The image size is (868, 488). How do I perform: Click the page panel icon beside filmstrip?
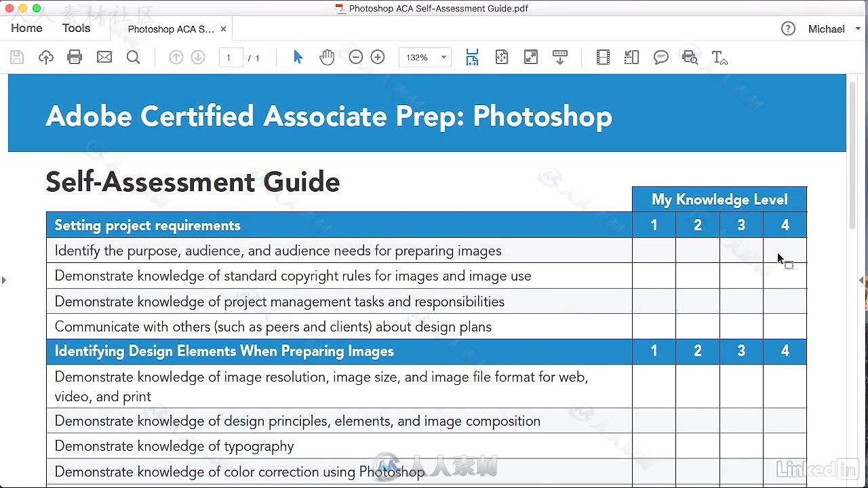click(x=632, y=58)
